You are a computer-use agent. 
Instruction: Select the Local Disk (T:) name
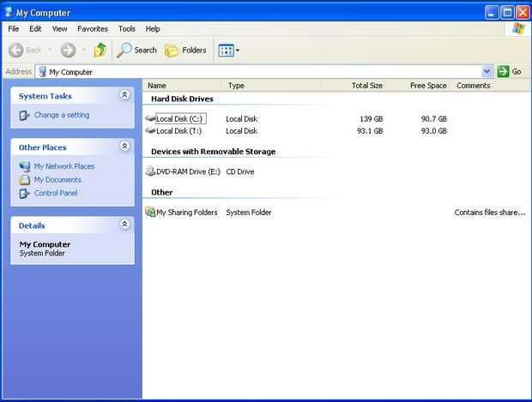(x=178, y=130)
